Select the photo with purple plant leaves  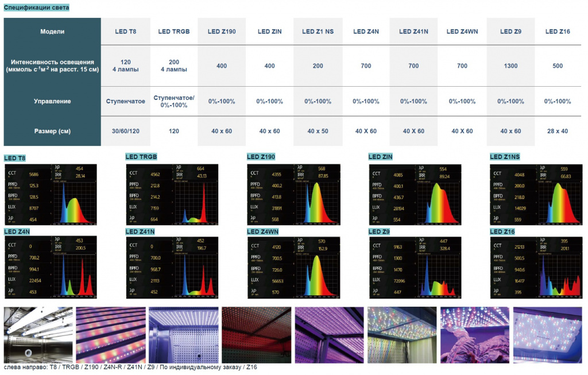tap(475, 335)
